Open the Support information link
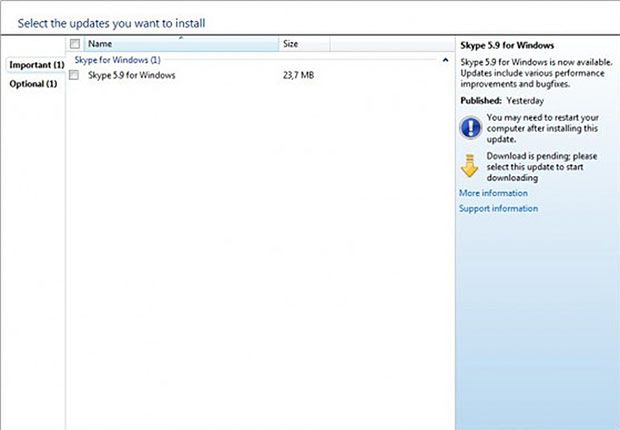Screen dimensions: 620x430 [x=498, y=208]
